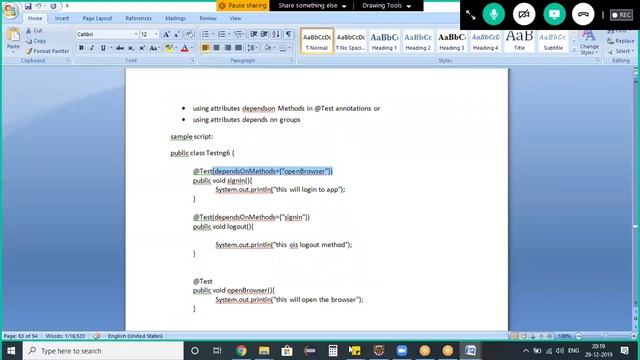Toggle Underline formatting
The height and width of the screenshot is (360, 640).
pyautogui.click(x=103, y=48)
